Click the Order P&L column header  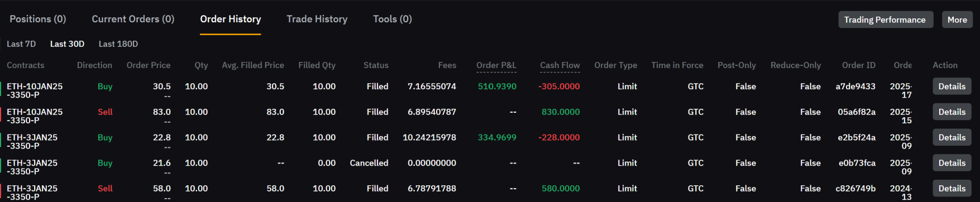click(496, 65)
